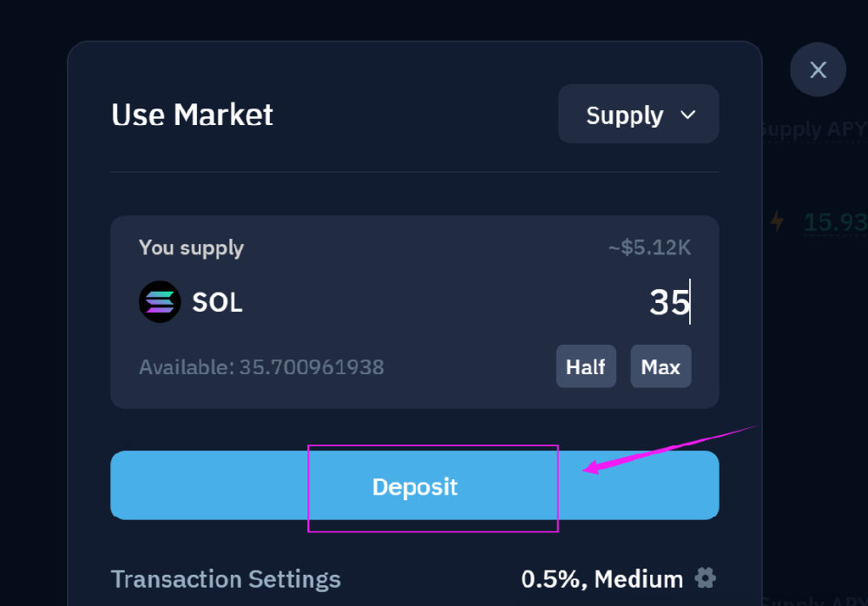The height and width of the screenshot is (606, 868).
Task: Click the SOL token logo
Action: click(x=160, y=302)
